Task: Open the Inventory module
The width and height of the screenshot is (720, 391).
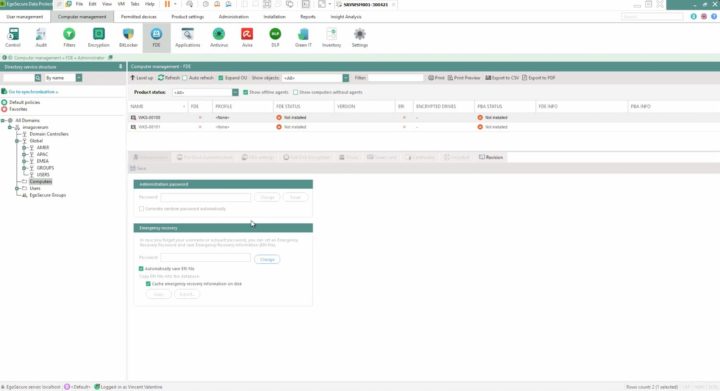Action: click(332, 38)
